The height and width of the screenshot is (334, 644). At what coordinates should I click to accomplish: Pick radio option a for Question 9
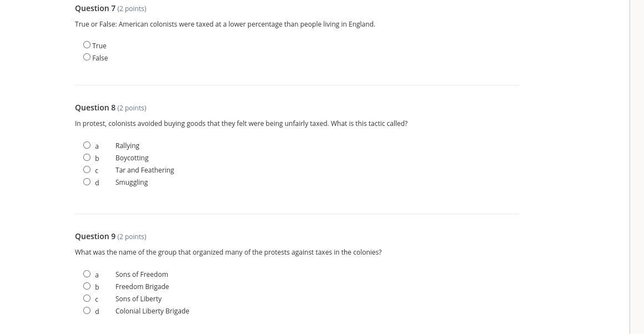87,274
